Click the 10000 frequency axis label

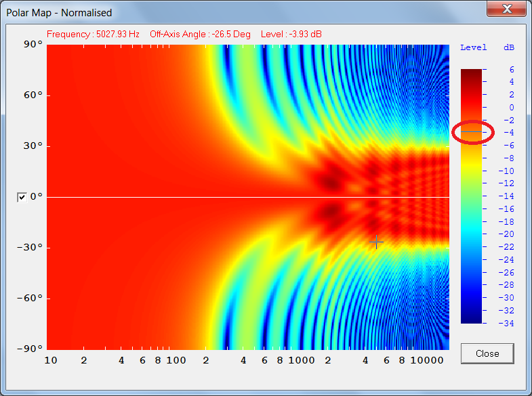[x=427, y=360]
